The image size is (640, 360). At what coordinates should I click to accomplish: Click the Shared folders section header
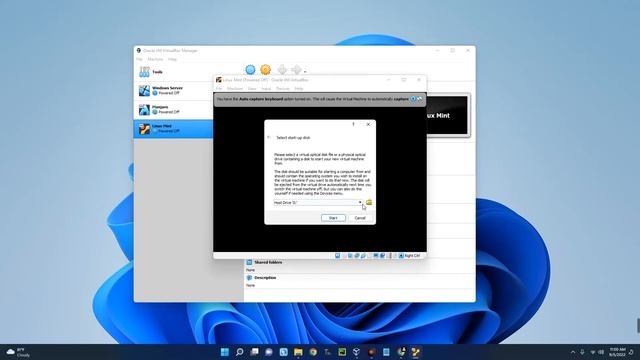click(268, 262)
